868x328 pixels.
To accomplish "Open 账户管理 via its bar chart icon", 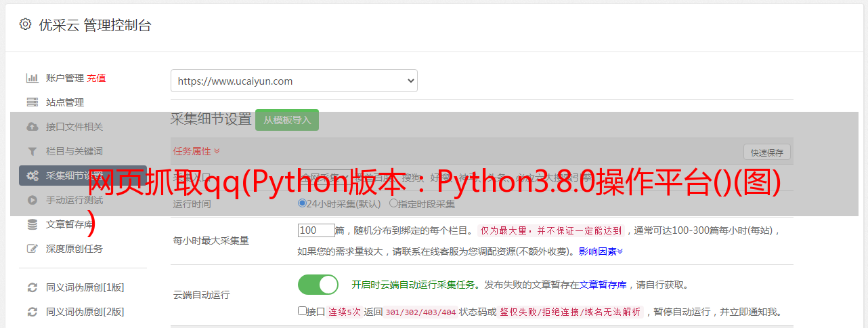I will [x=32, y=78].
